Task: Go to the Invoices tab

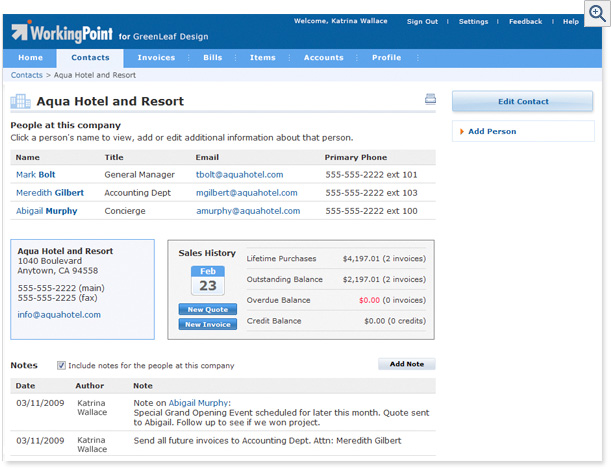Action: [156, 58]
